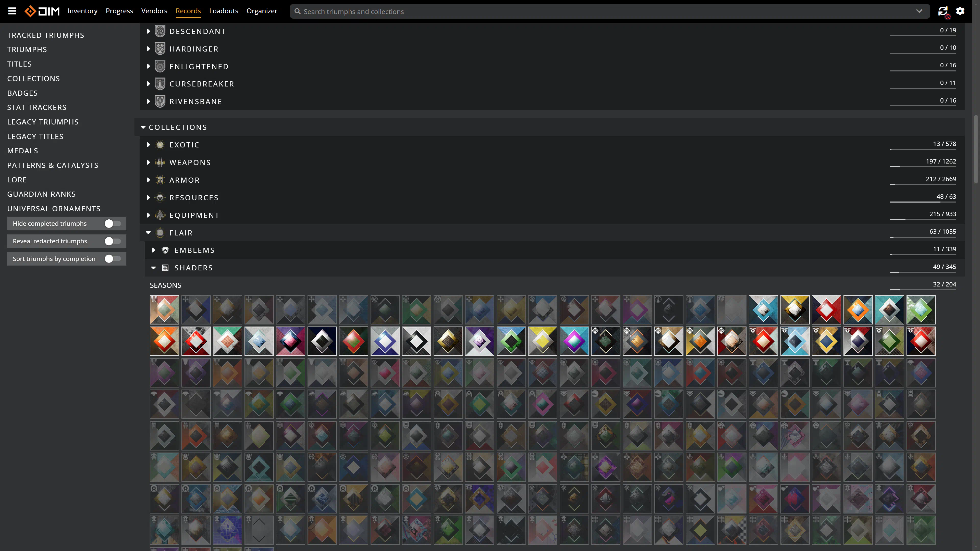The width and height of the screenshot is (980, 551).
Task: Open the search bar dropdown chevron
Action: 919,11
